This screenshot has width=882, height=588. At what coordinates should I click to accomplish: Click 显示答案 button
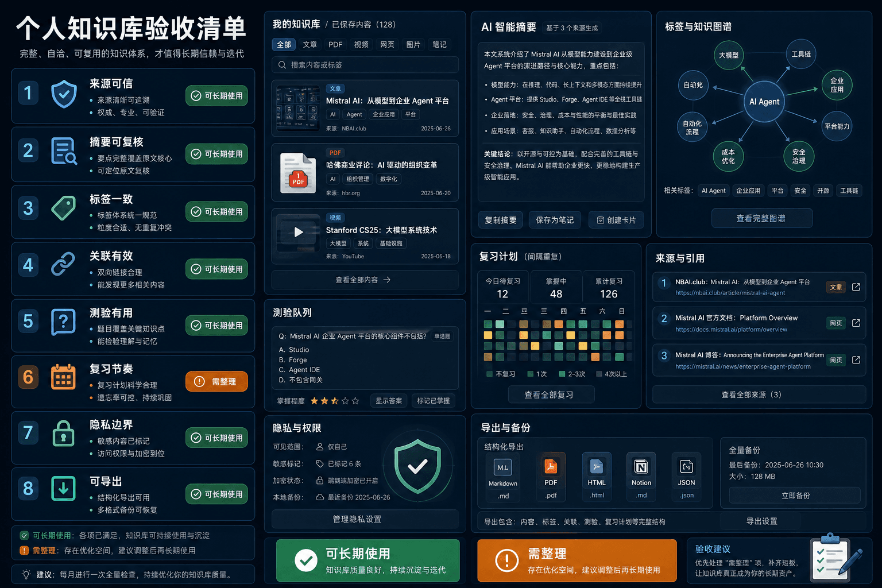[x=389, y=401]
